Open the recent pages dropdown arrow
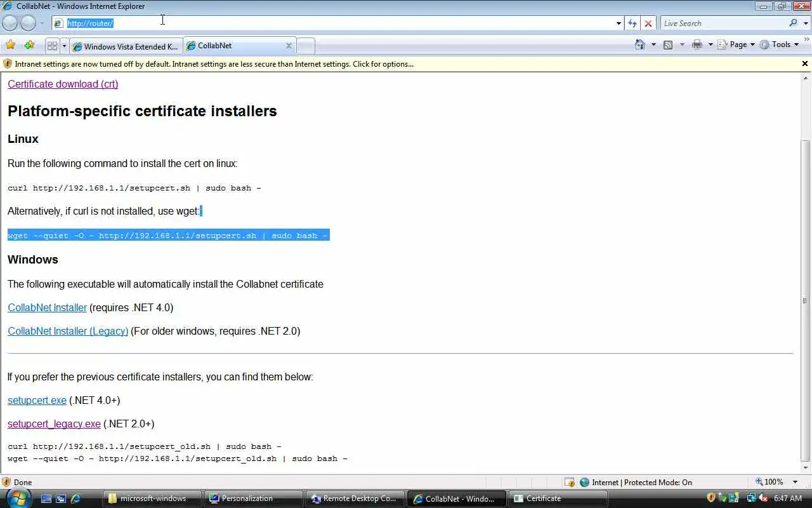The image size is (812, 508). pos(42,23)
